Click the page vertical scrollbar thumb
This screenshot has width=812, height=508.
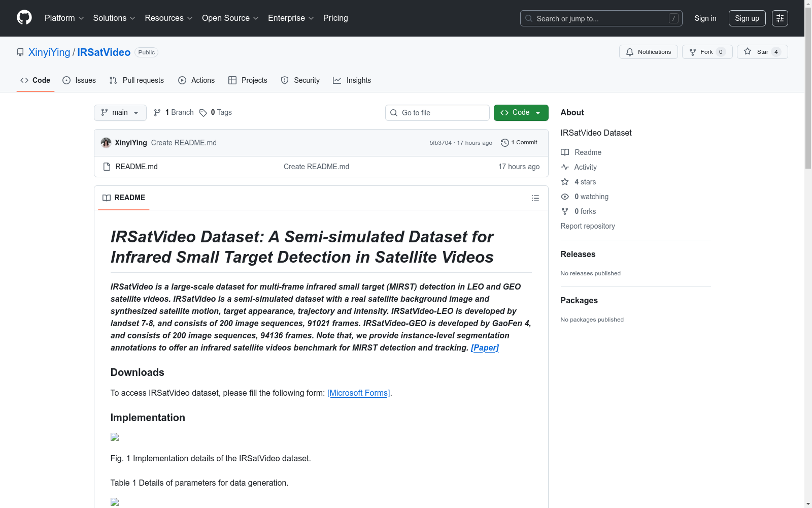pos(808,89)
